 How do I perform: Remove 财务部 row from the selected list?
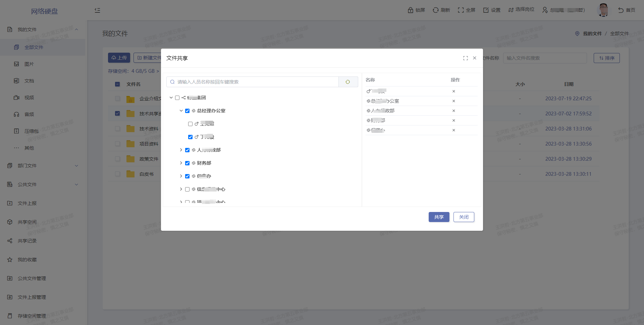coord(453,120)
